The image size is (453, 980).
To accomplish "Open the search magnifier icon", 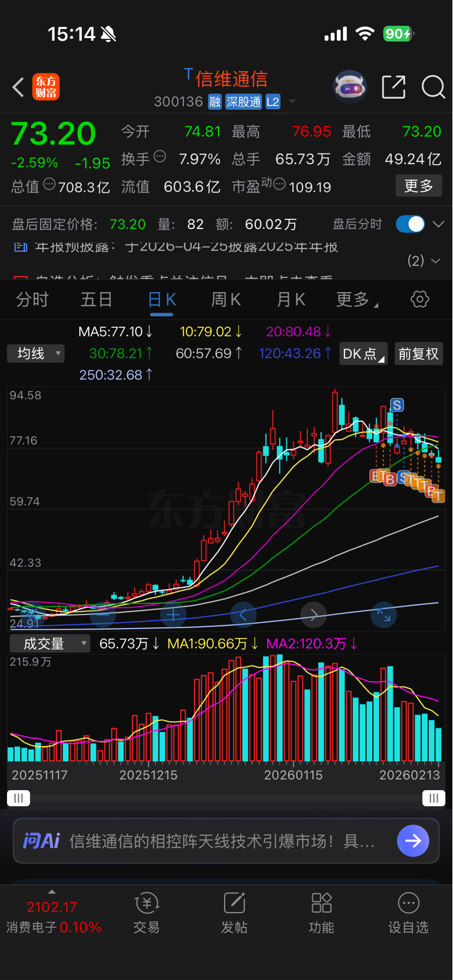I will tap(433, 87).
